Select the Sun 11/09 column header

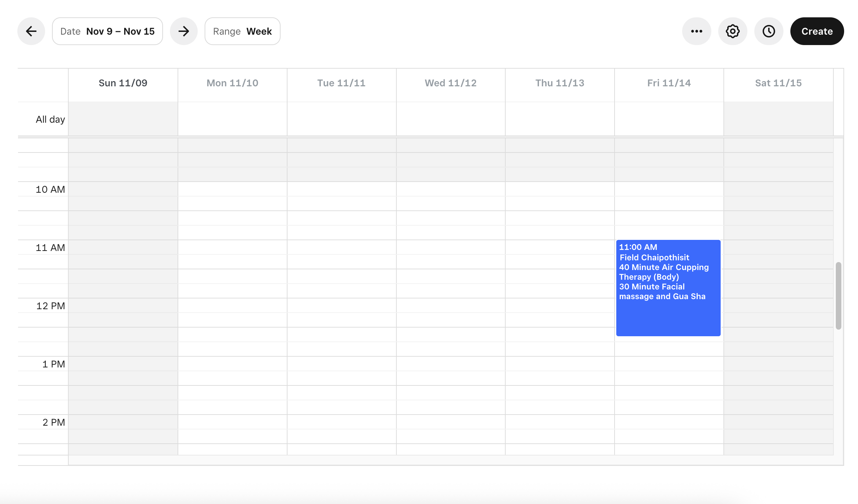[x=123, y=83]
